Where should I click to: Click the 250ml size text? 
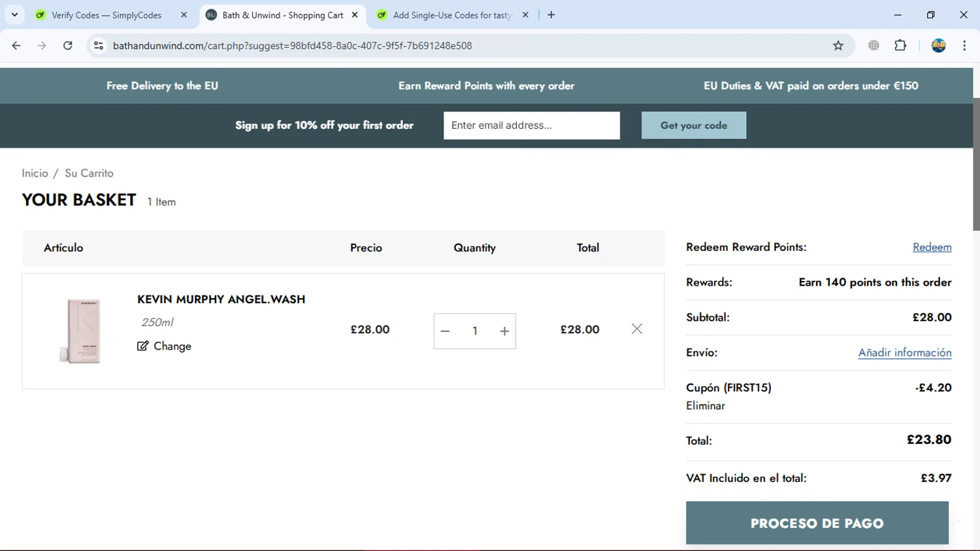[157, 322]
